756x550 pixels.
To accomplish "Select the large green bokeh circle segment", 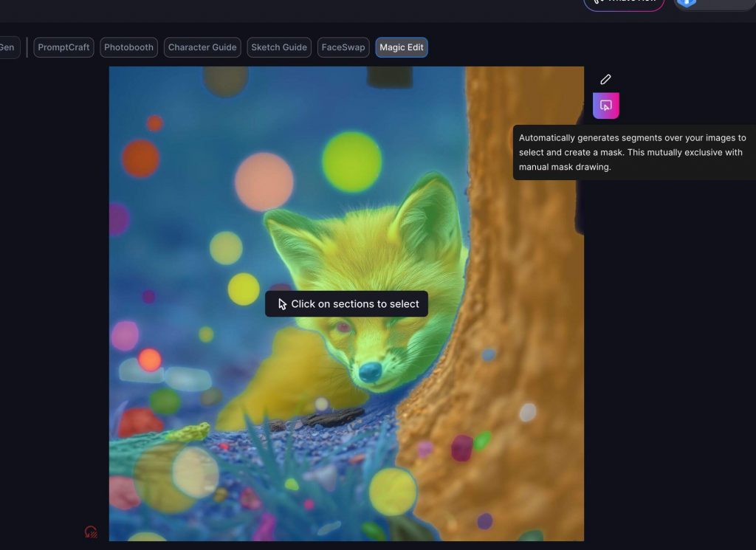I will click(351, 161).
